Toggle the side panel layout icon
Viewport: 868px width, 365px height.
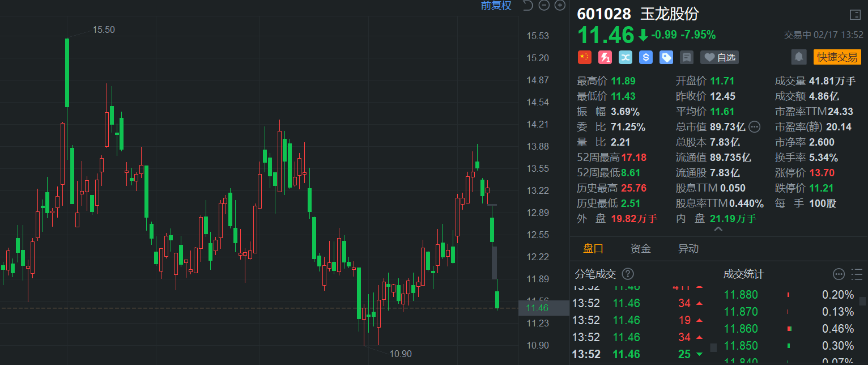point(855,15)
